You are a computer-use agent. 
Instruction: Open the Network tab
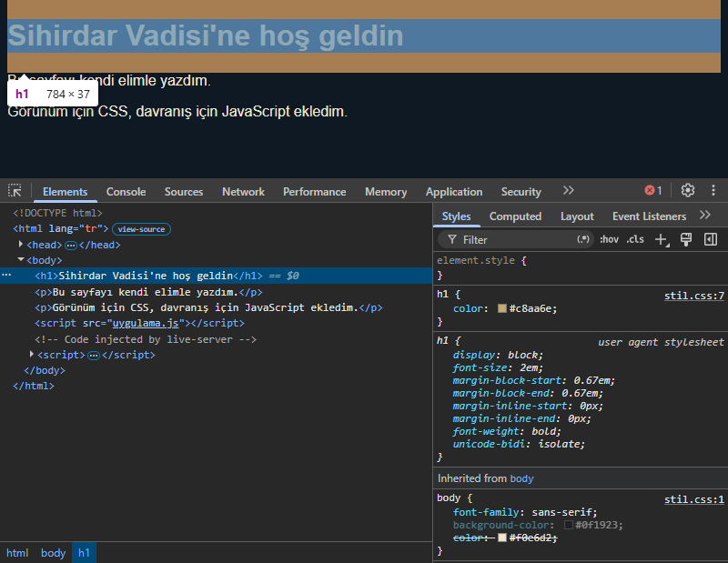pos(243,192)
